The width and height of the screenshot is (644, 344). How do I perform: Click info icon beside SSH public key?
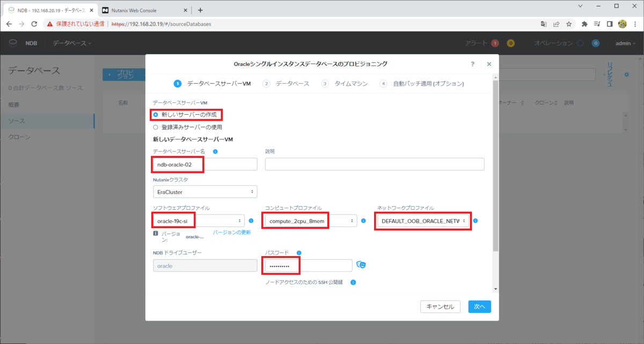pyautogui.click(x=354, y=282)
